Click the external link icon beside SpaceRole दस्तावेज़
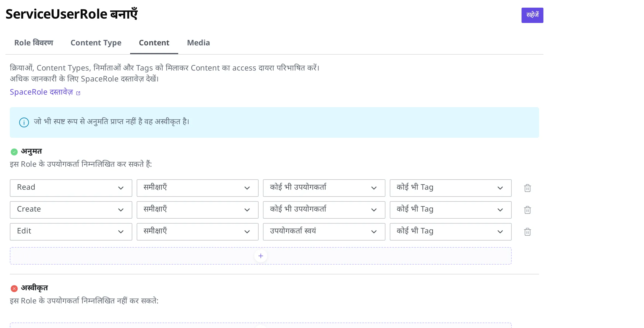This screenshot has height=328, width=644. point(78,93)
